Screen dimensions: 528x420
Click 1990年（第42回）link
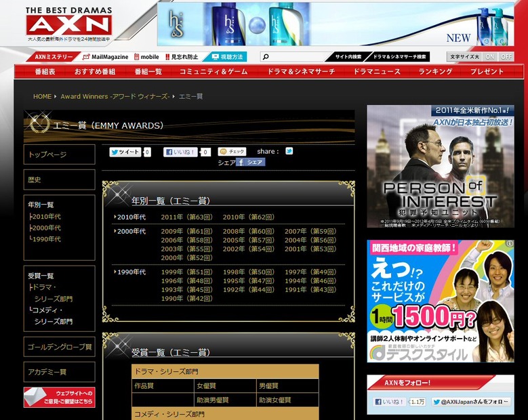(187, 298)
